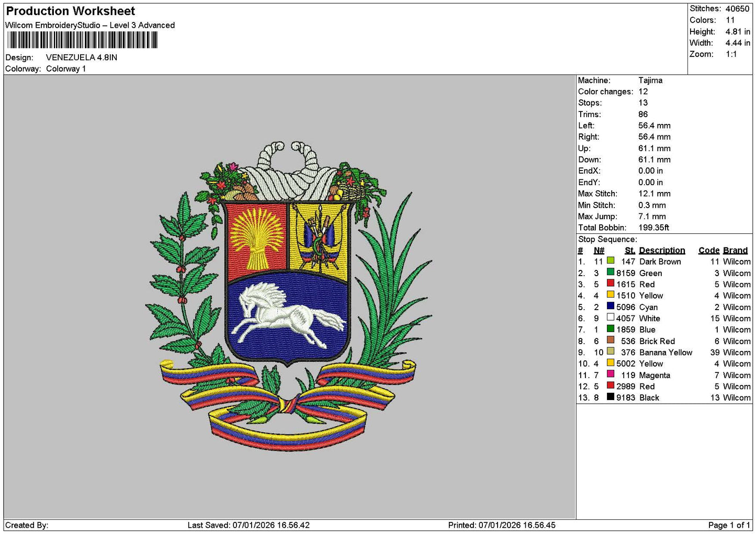The width and height of the screenshot is (756, 534).
Task: Click the Max Jump value '7.1 mm'
Action: pyautogui.click(x=652, y=217)
